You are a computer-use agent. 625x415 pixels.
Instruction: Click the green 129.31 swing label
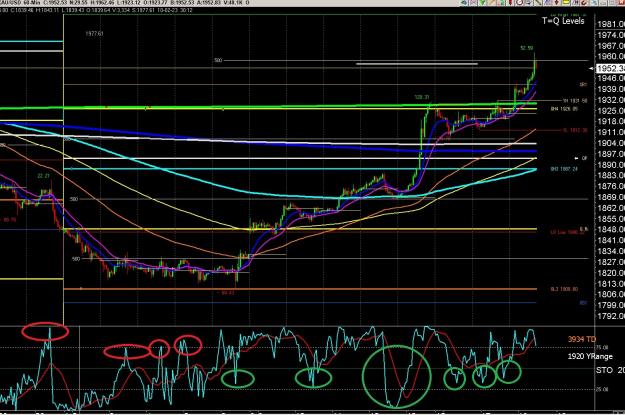[x=422, y=97]
